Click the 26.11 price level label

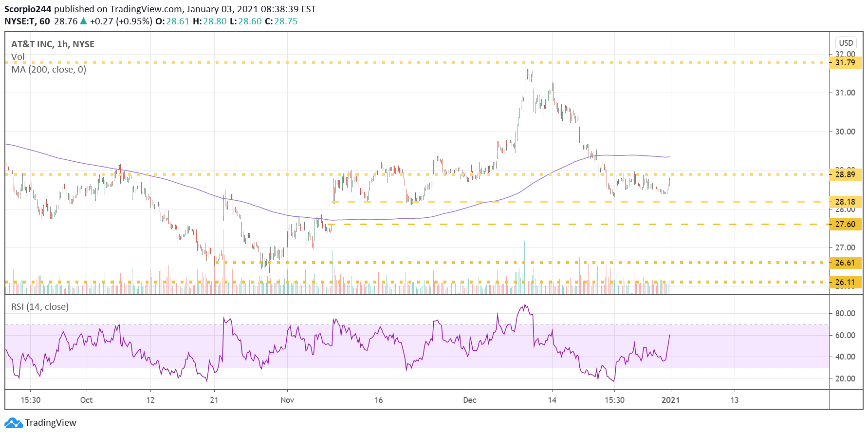[x=845, y=282]
